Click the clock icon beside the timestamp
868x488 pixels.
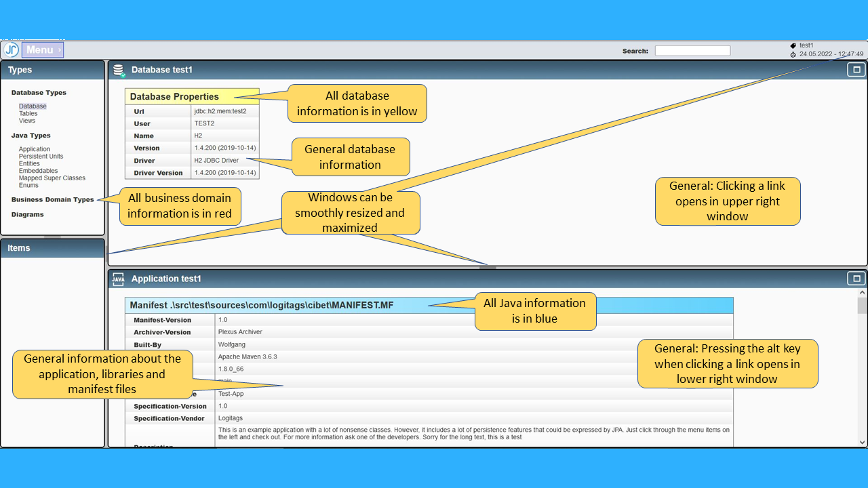tap(793, 54)
